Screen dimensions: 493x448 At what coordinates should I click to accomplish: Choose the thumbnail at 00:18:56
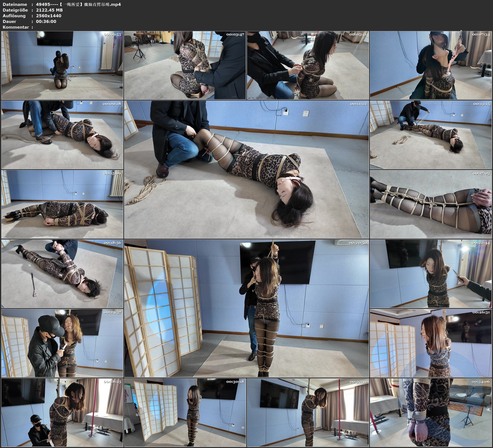point(62,273)
